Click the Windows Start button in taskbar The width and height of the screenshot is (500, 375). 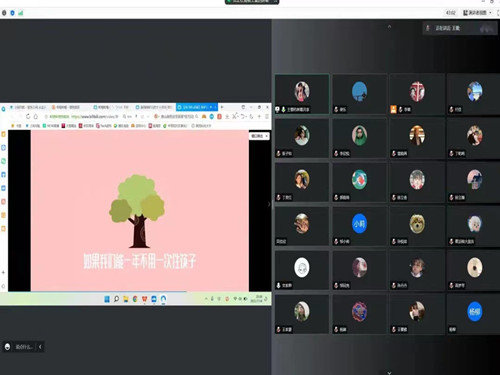pyautogui.click(x=107, y=299)
